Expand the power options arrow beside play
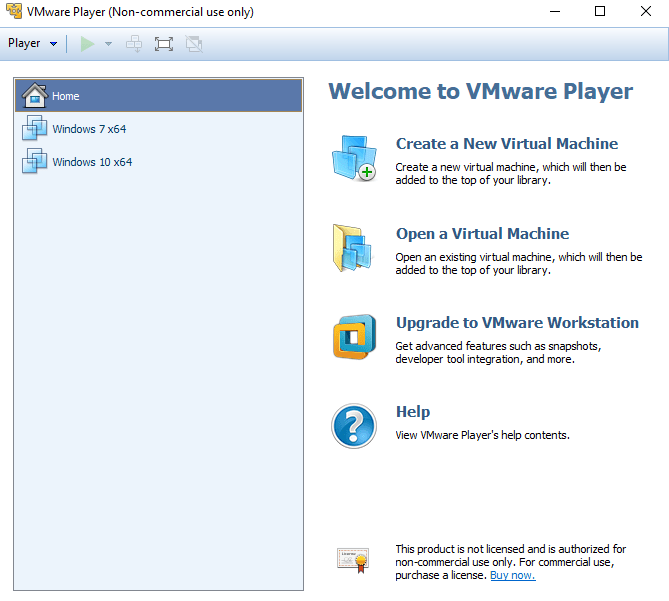The image size is (669, 601). point(108,44)
